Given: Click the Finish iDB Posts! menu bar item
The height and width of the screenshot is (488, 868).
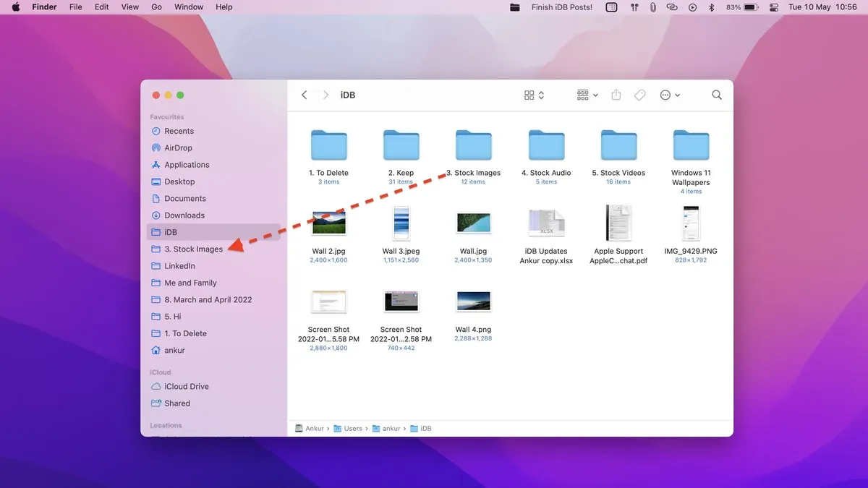Looking at the screenshot, I should [562, 7].
